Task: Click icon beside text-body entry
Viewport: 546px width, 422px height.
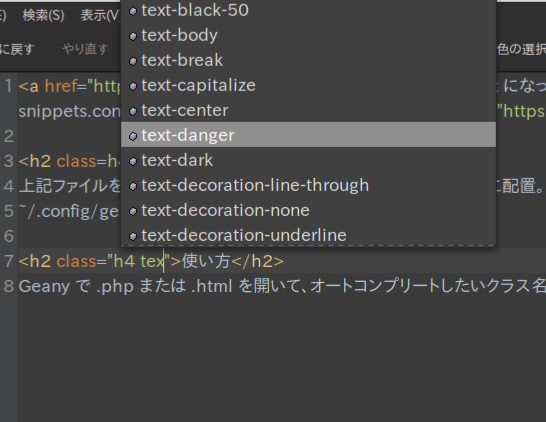Action: 133,36
